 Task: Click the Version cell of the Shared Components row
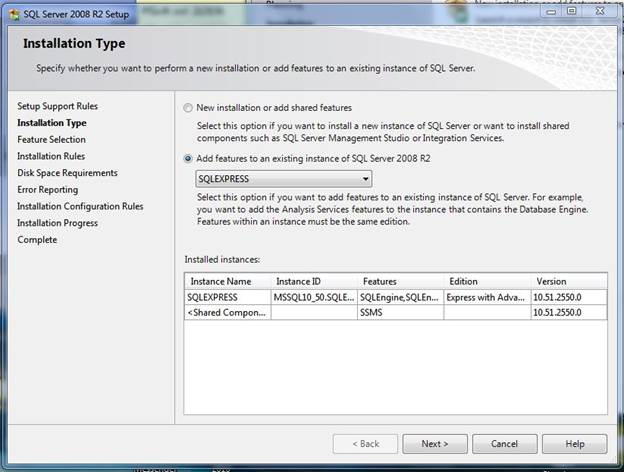tap(569, 312)
